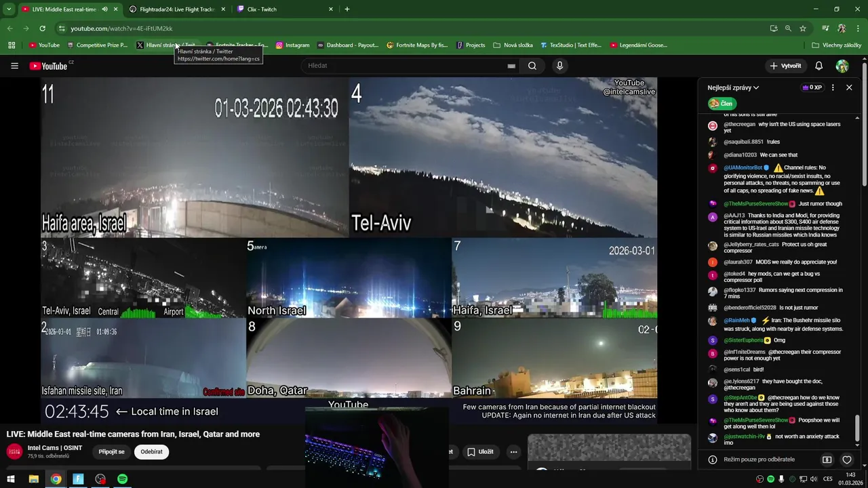Open the Instagram bookmark
Screen dimensions: 868x488
292,45
